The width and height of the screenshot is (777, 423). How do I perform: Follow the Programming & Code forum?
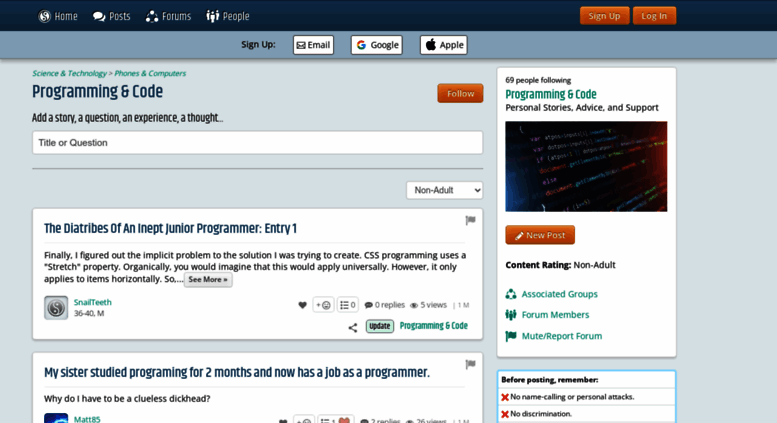point(460,94)
